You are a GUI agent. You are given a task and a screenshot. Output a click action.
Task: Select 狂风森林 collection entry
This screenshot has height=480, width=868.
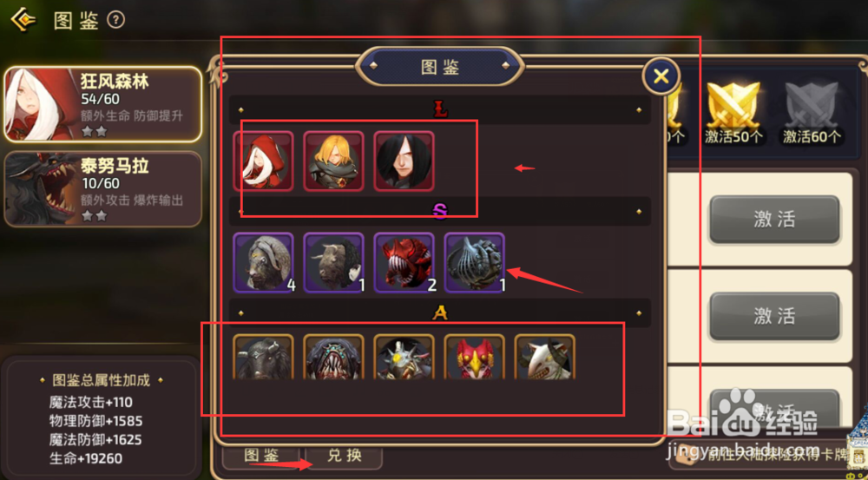(x=103, y=105)
